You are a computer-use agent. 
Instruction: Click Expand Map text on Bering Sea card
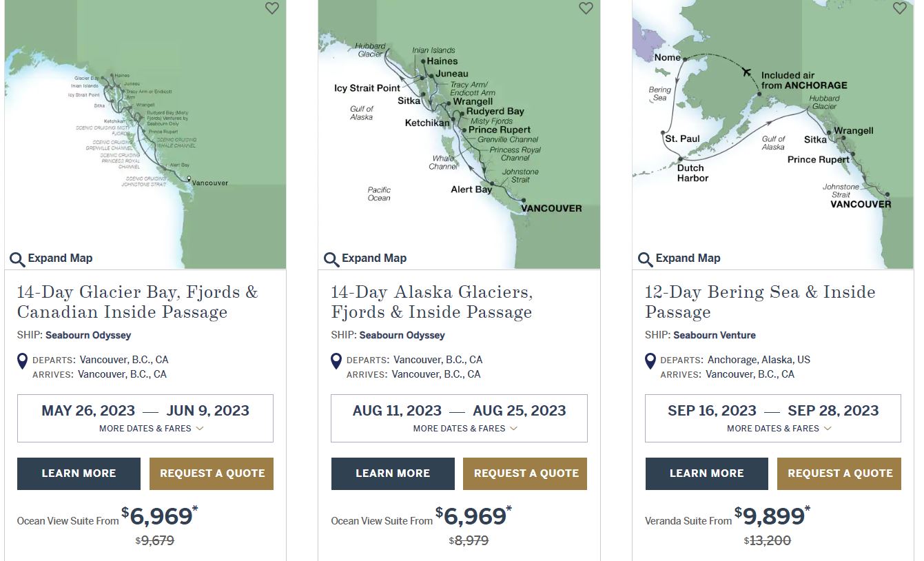click(688, 258)
